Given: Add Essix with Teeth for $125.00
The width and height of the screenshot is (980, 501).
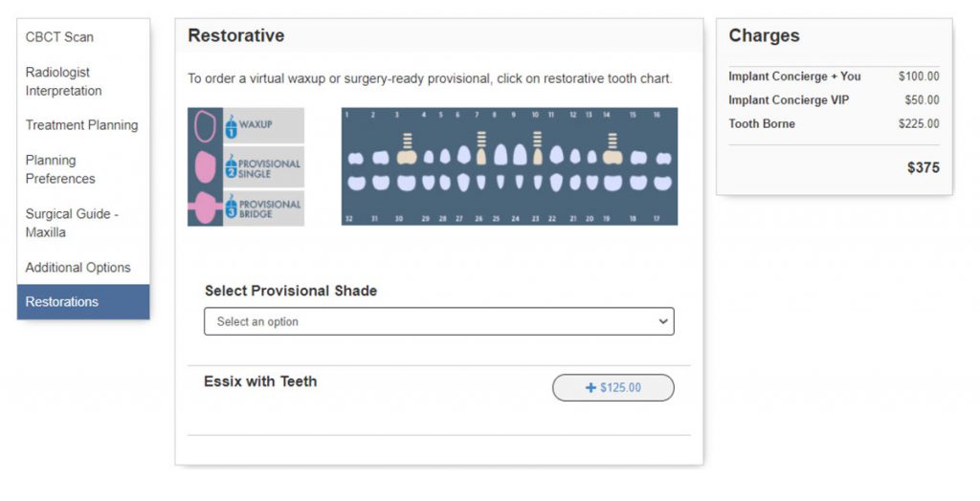Looking at the screenshot, I should (612, 387).
